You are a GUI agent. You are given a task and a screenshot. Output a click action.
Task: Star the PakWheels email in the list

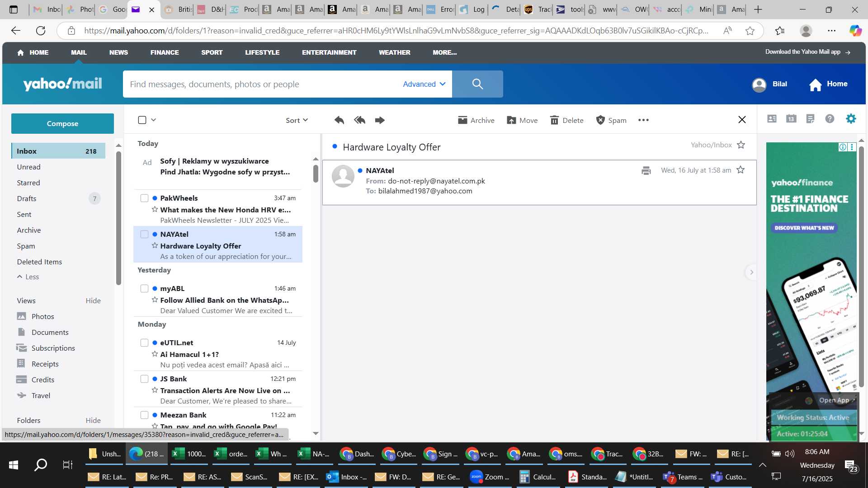[155, 210]
